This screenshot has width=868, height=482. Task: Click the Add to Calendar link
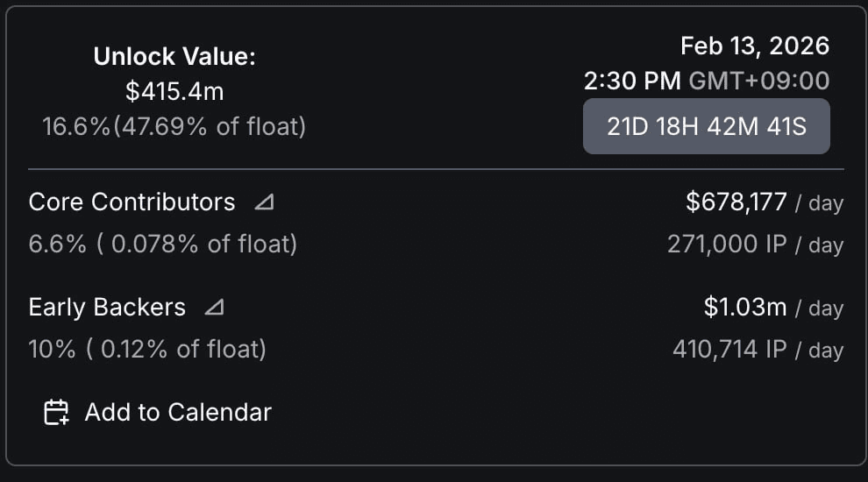tap(178, 412)
